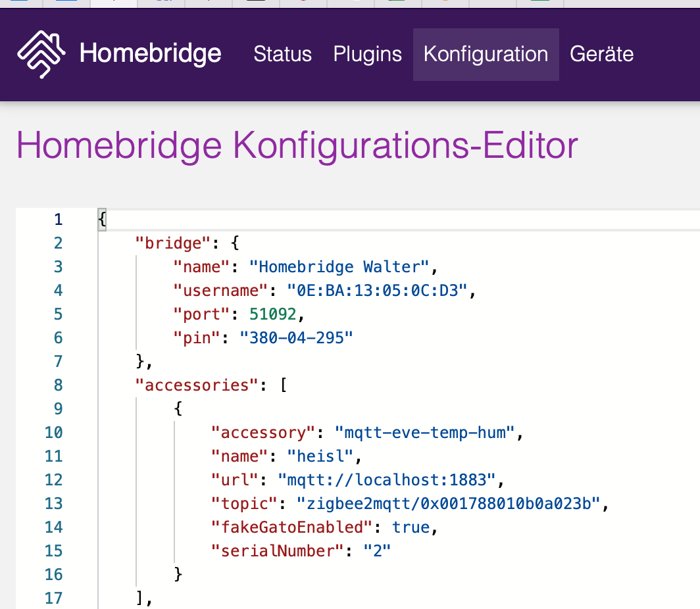The width and height of the screenshot is (700, 609).
Task: Click the pin value 380-04-295
Action: click(296, 338)
